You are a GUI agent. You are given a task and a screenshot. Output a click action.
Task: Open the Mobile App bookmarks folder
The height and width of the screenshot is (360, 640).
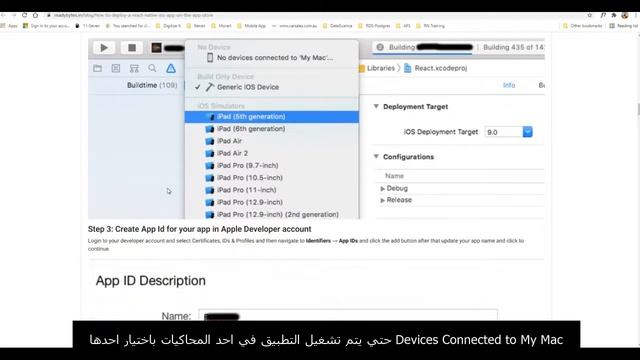click(251, 26)
